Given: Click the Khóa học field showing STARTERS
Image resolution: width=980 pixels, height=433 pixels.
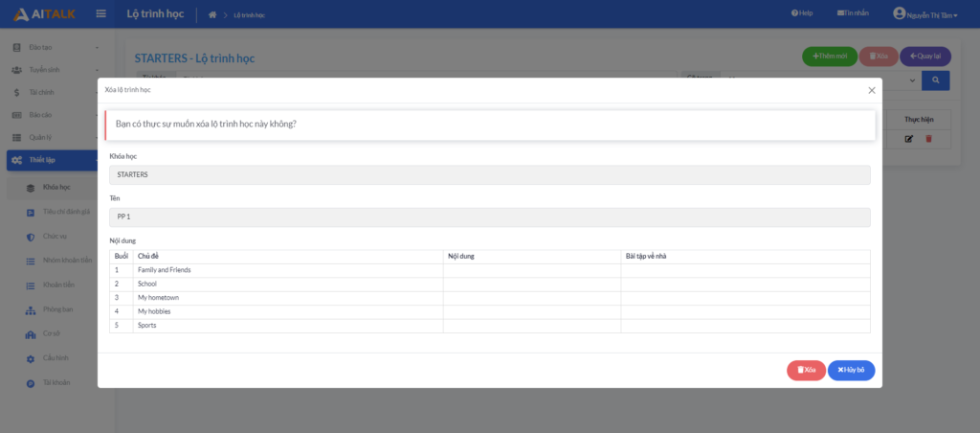Looking at the screenshot, I should click(489, 174).
